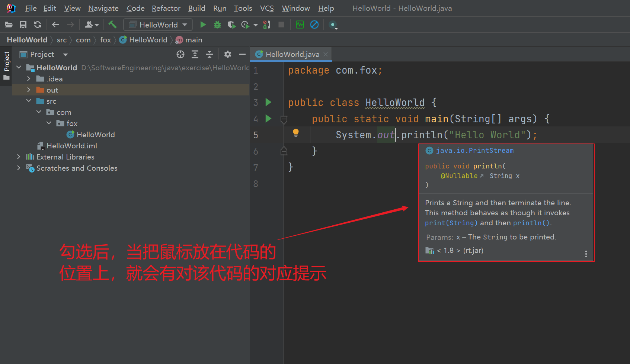
Task: Build the project with the hammer icon
Action: [112, 25]
